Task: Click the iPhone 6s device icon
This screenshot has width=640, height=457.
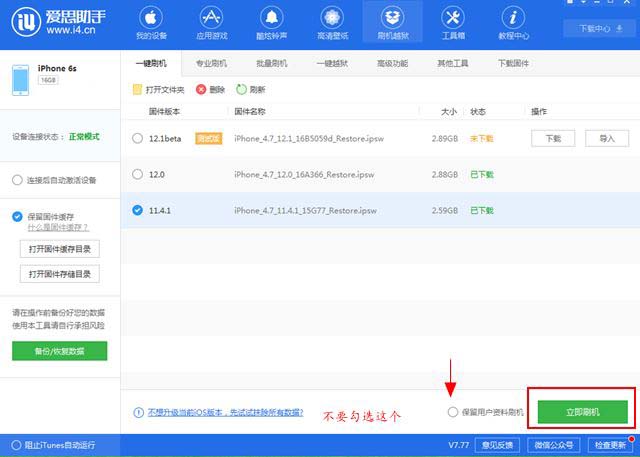Action: coord(20,80)
